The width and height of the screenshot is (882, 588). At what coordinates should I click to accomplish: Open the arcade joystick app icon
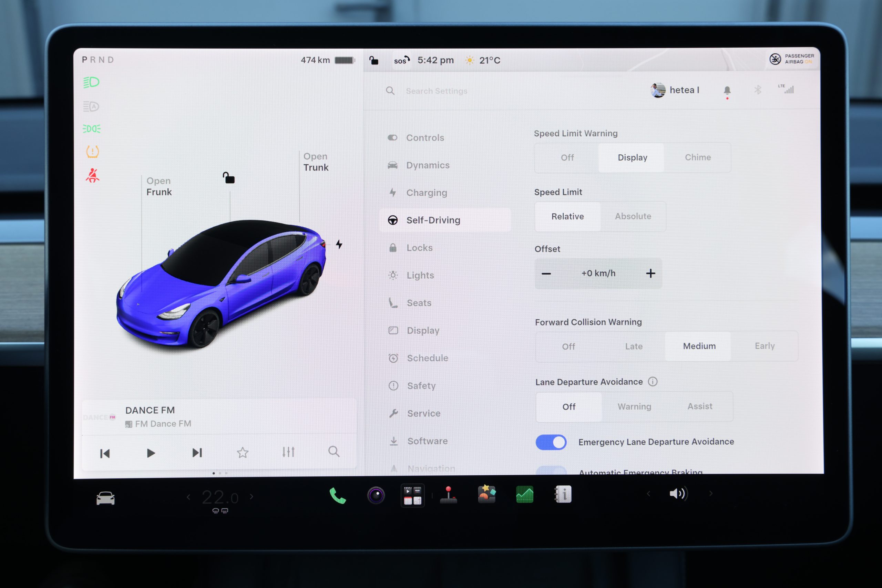[449, 495]
